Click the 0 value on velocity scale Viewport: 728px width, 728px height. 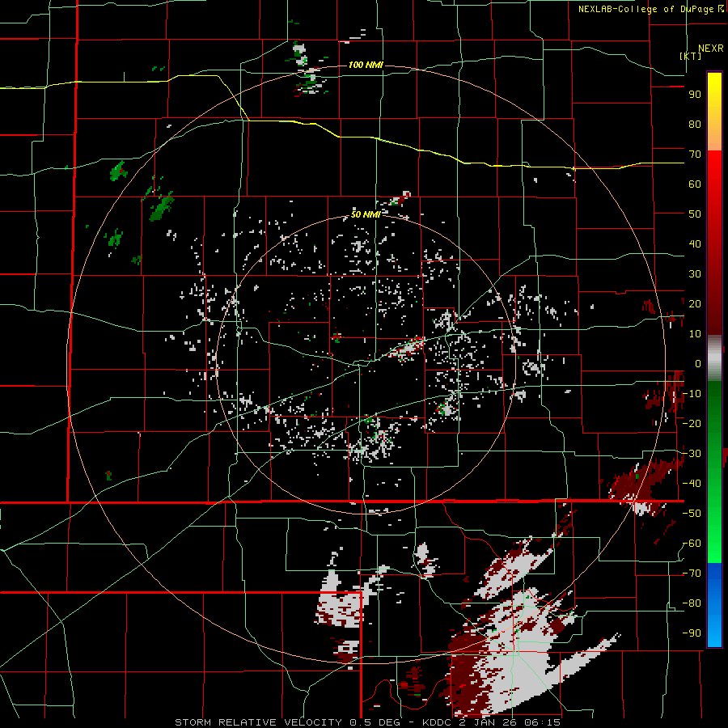point(698,364)
